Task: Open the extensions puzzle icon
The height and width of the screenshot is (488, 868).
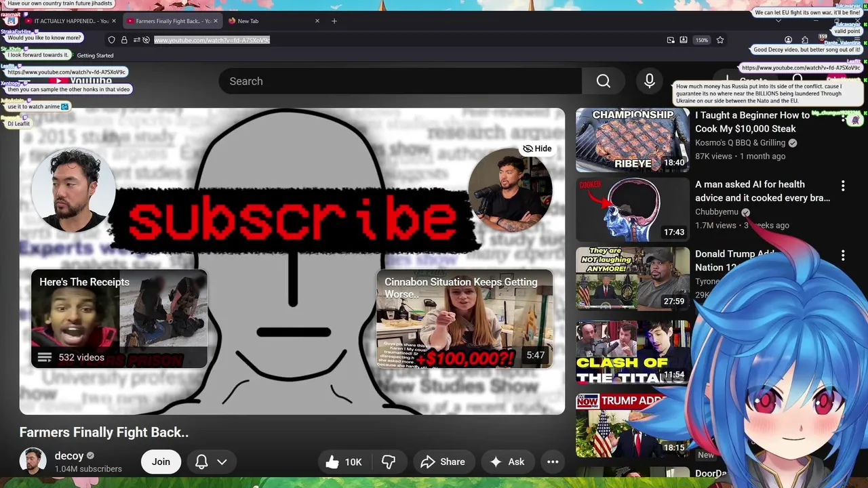Action: [x=805, y=40]
